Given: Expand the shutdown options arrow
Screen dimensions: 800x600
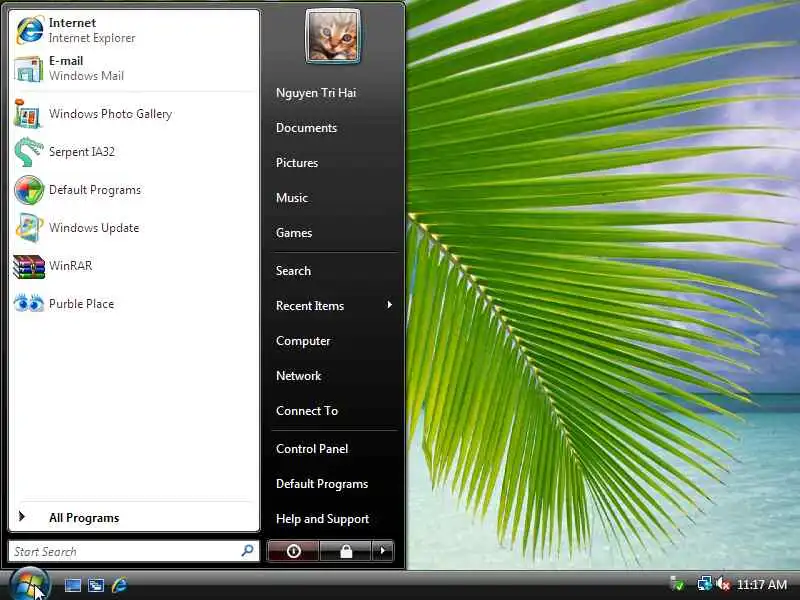Looking at the screenshot, I should pos(383,551).
